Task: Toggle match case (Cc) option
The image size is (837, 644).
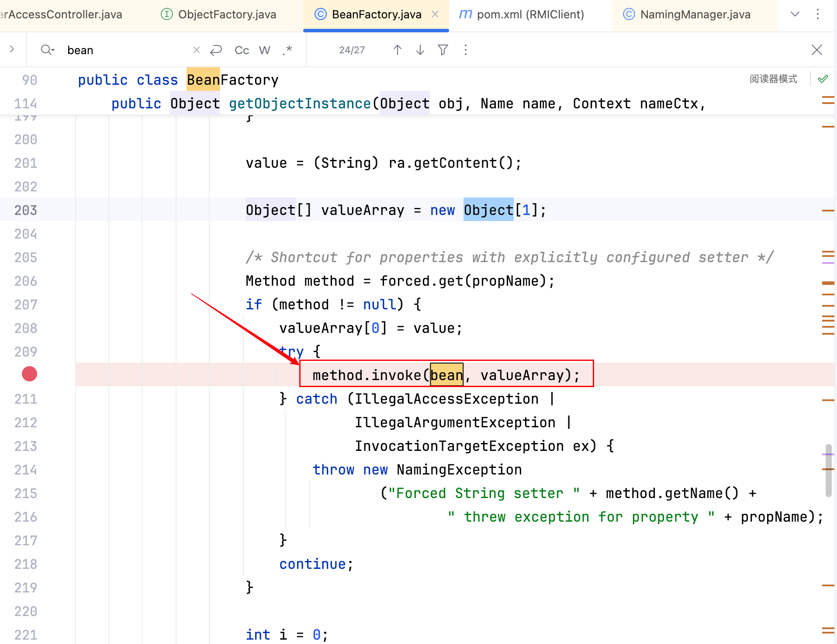Action: pos(242,50)
